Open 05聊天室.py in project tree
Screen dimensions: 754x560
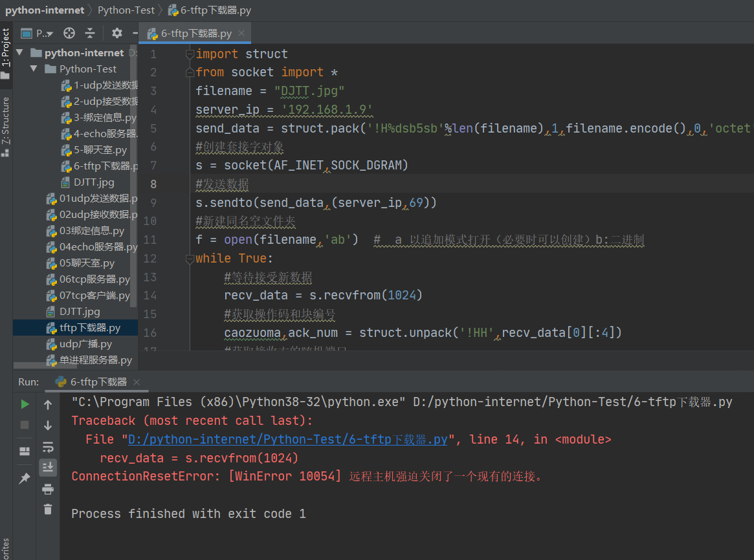tap(80, 263)
